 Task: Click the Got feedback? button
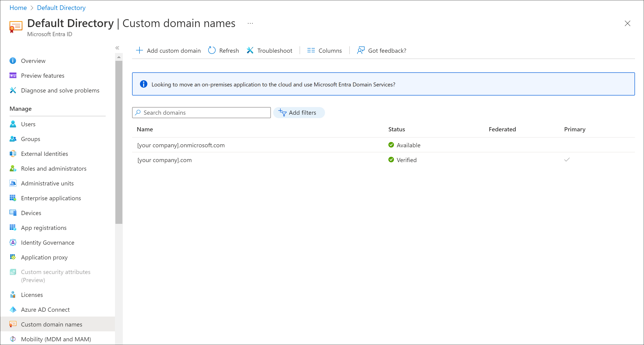[382, 50]
